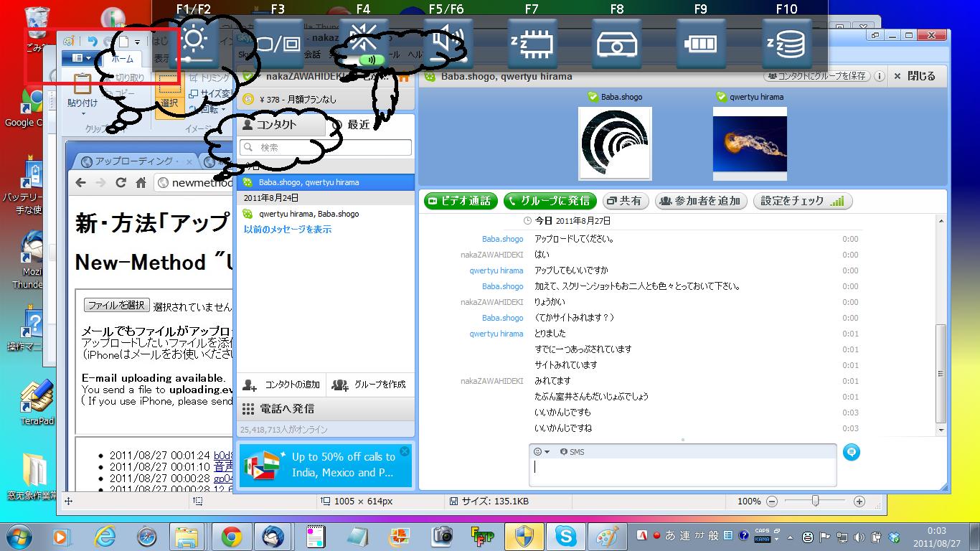The image size is (980, 551).
Task: Start a ビデオ通話 video call
Action: point(461,201)
